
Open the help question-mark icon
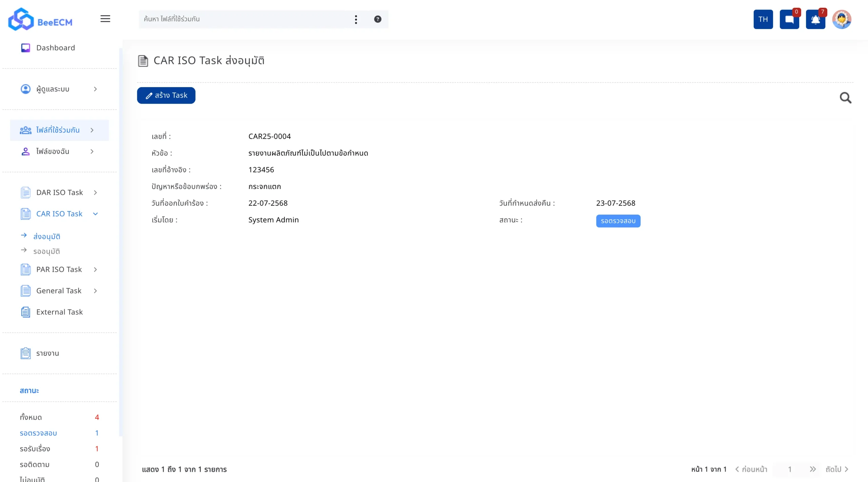[377, 19]
